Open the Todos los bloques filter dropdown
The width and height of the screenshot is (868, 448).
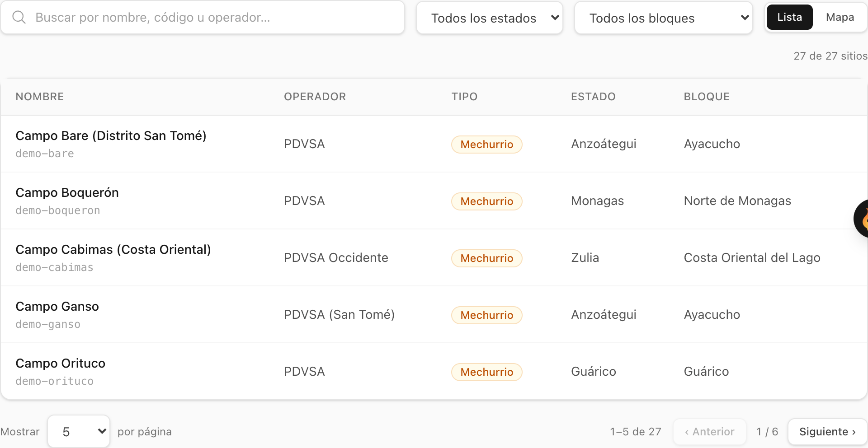(664, 18)
